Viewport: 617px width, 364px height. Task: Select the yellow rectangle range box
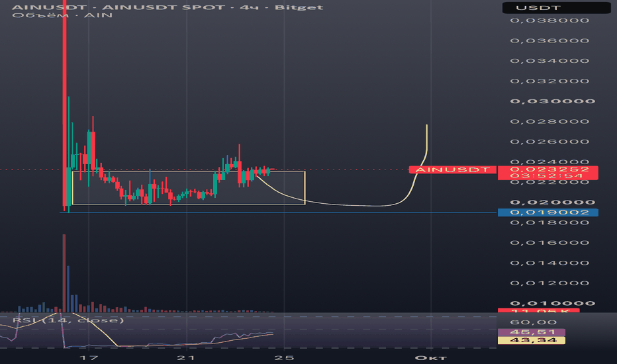click(189, 188)
